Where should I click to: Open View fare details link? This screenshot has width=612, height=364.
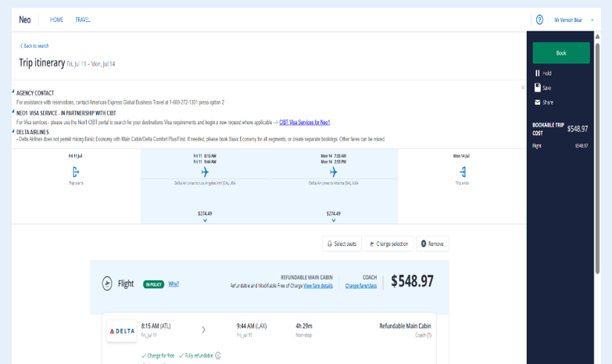(x=318, y=286)
